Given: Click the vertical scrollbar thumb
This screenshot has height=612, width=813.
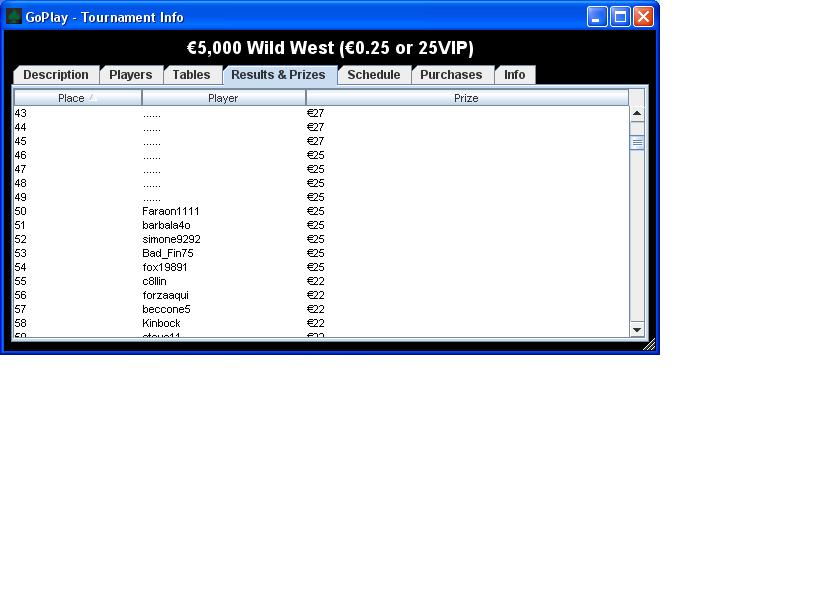Looking at the screenshot, I should pos(637,143).
